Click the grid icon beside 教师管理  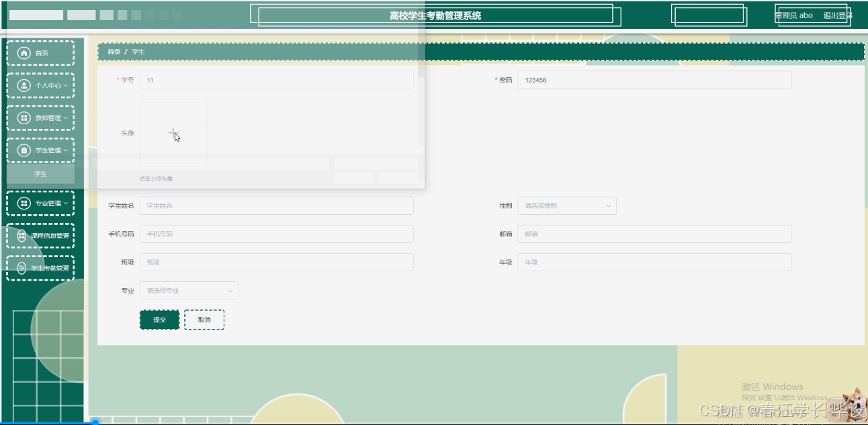point(24,118)
